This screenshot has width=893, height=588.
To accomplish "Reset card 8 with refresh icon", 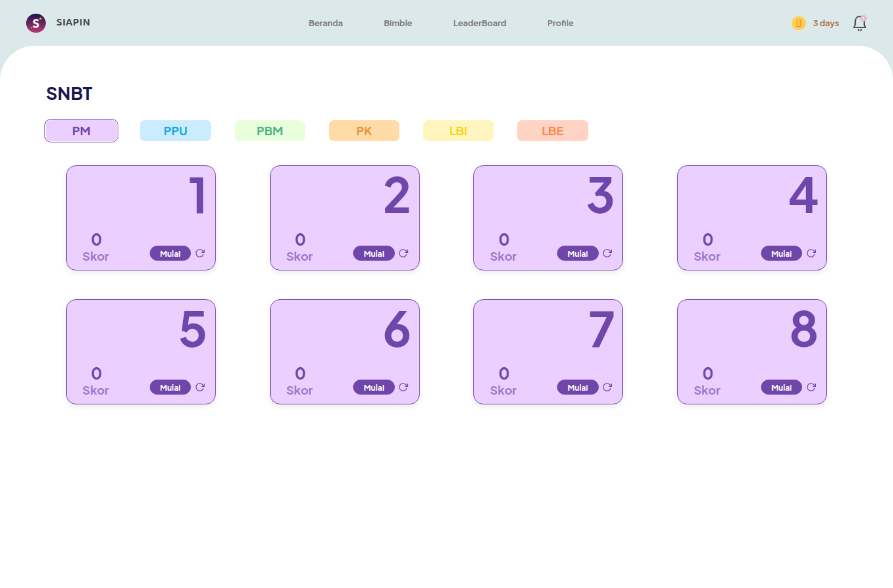I will [811, 387].
